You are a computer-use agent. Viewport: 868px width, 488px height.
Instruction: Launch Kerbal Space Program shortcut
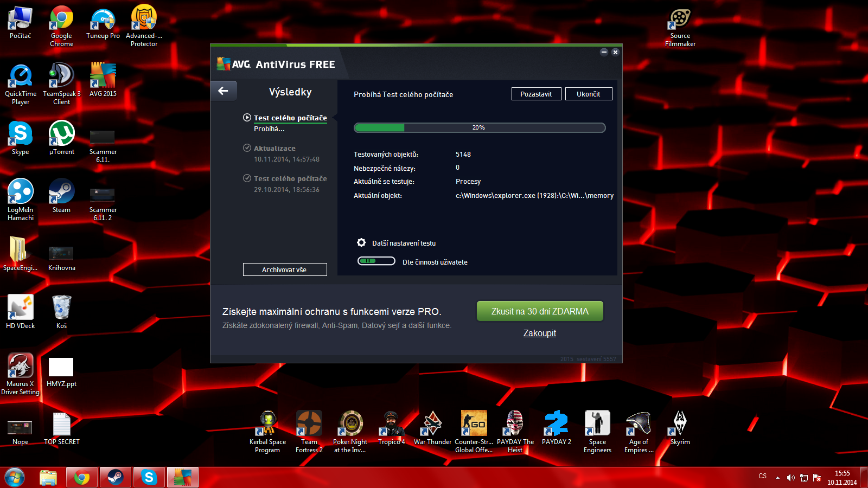coord(267,432)
